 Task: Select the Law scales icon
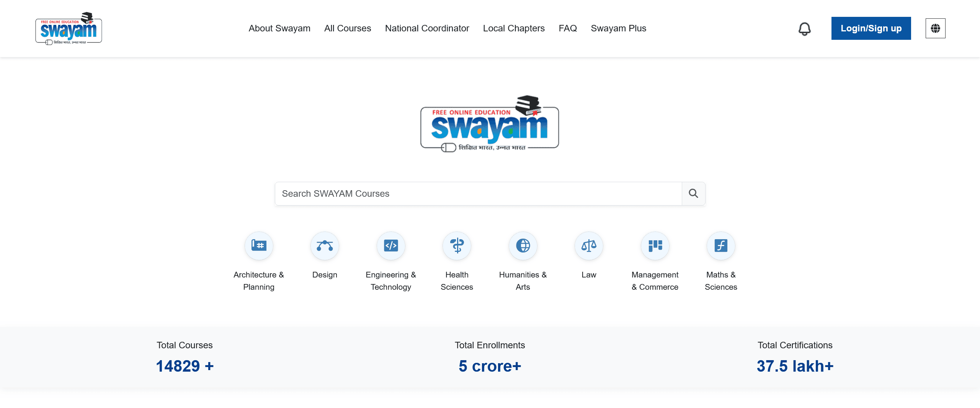tap(589, 246)
